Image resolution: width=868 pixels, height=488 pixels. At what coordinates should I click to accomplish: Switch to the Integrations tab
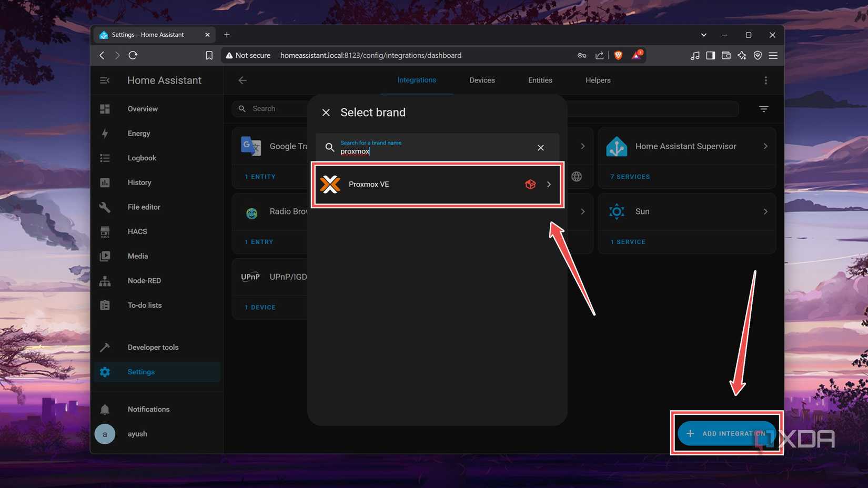[417, 80]
